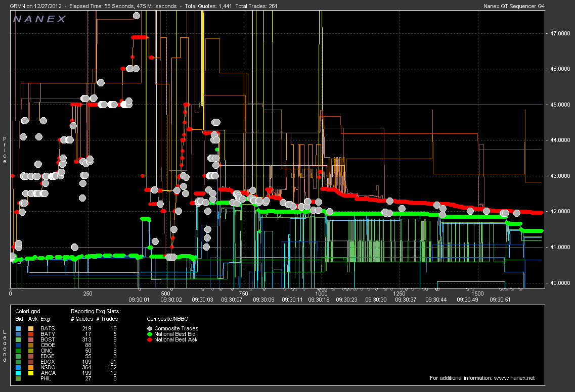The height and width of the screenshot is (392, 575).
Task: Click the Reporting Exg Stats heading
Action: point(95,311)
